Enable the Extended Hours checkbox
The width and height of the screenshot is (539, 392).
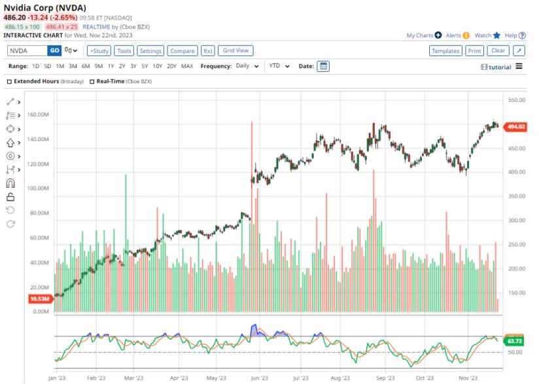[x=10, y=82]
